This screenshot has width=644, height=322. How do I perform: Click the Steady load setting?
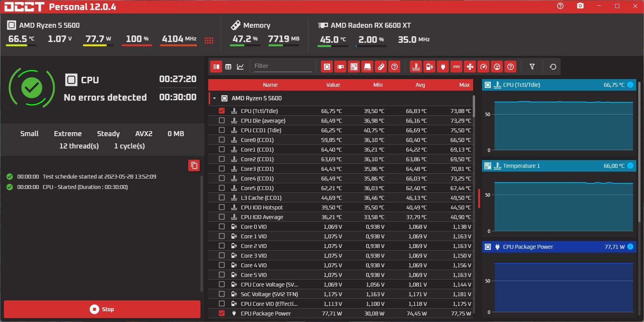coord(108,134)
